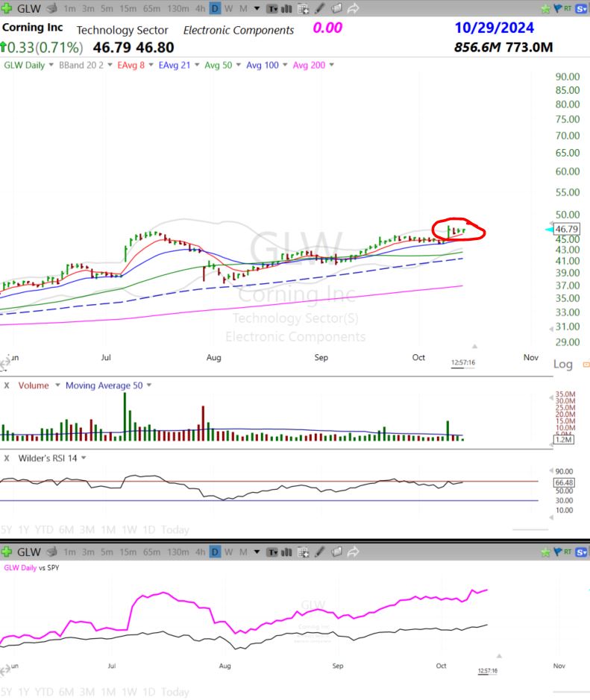Screen dimensions: 590x700
Task: Click the add indicator icon in bottom toolbar
Action: coord(304,552)
